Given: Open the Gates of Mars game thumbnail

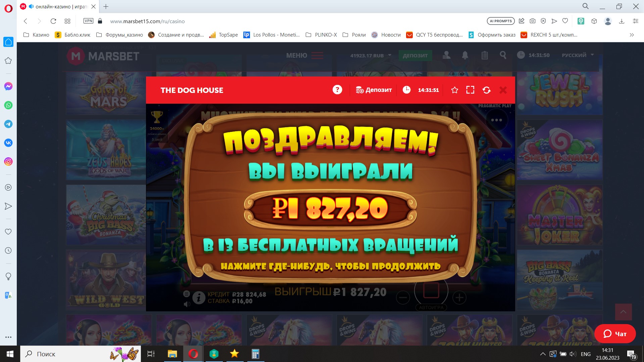Looking at the screenshot, I should click(106, 93).
